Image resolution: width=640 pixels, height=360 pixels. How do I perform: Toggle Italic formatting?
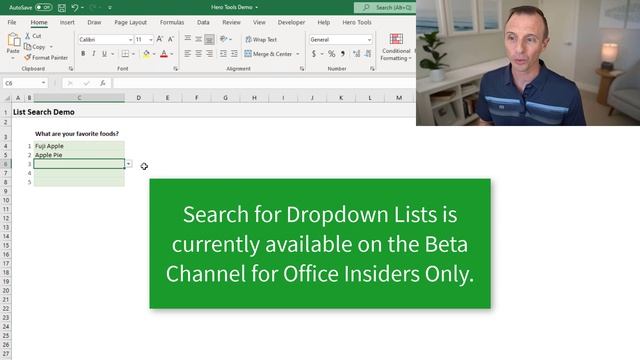point(93,53)
